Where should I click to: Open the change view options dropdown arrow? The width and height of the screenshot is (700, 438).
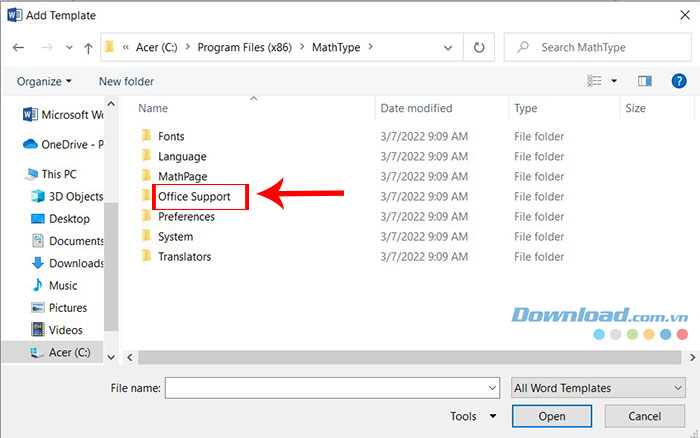pos(614,81)
